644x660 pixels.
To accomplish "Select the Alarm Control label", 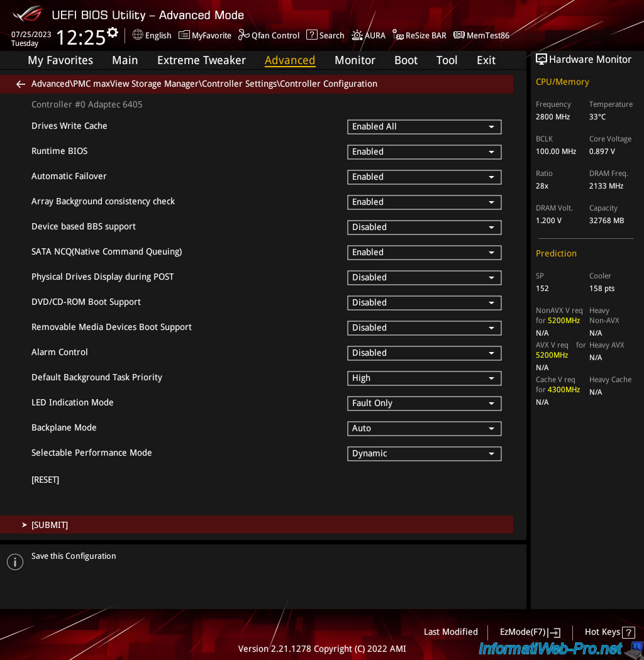I will [x=59, y=352].
